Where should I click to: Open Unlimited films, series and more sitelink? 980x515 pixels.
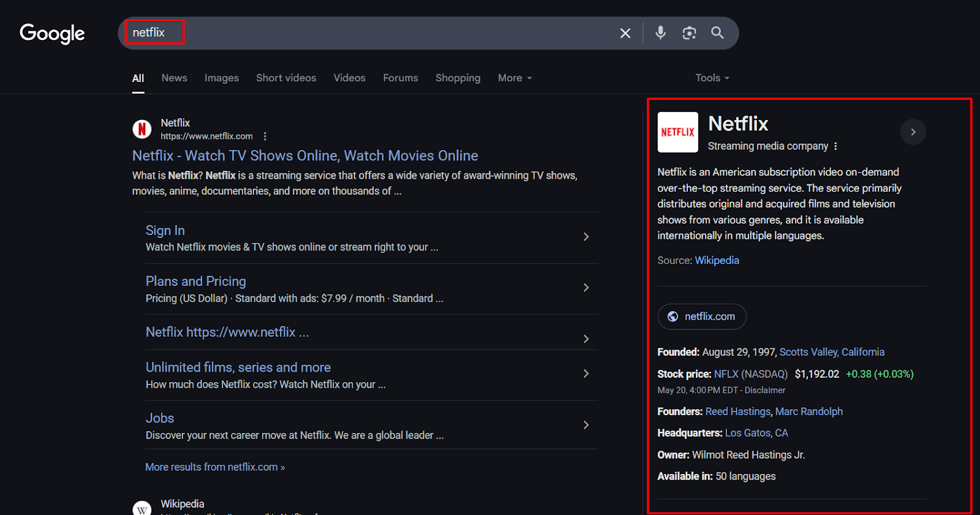pos(238,367)
